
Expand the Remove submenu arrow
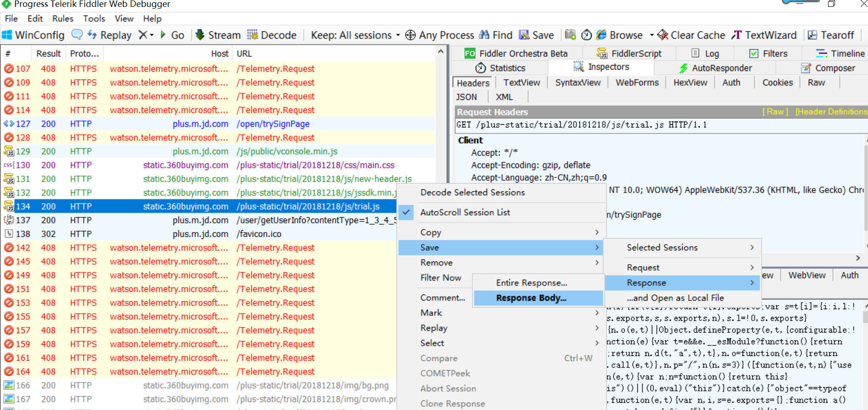click(x=597, y=262)
